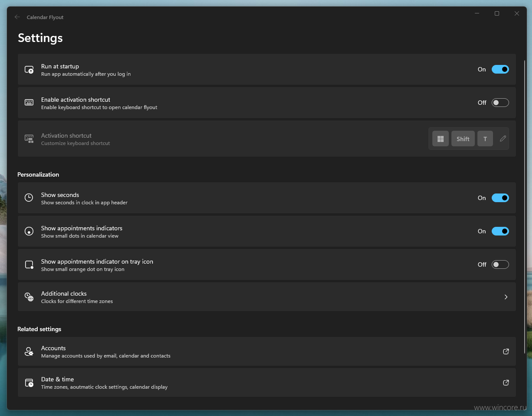Close the Calendar Flyout settings window
Screen dimensions: 532x416
point(517,13)
